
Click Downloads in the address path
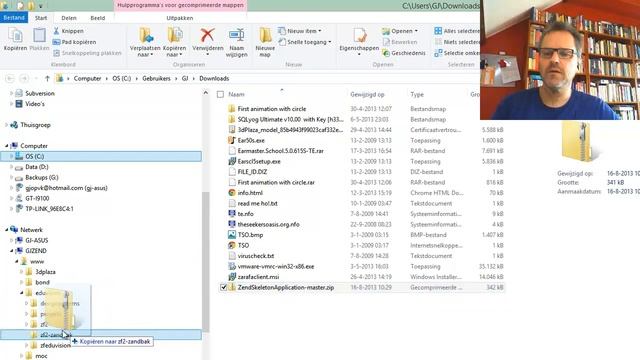214,78
